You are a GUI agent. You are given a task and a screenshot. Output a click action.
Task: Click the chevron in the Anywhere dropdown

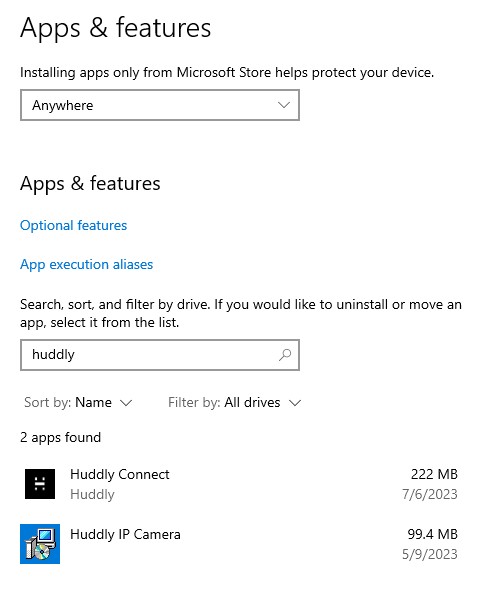coord(284,105)
